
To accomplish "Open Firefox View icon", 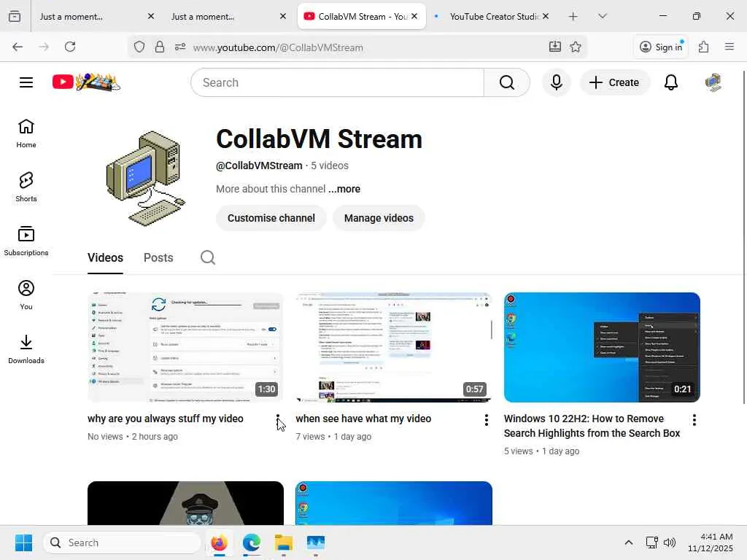I will pyautogui.click(x=15, y=16).
